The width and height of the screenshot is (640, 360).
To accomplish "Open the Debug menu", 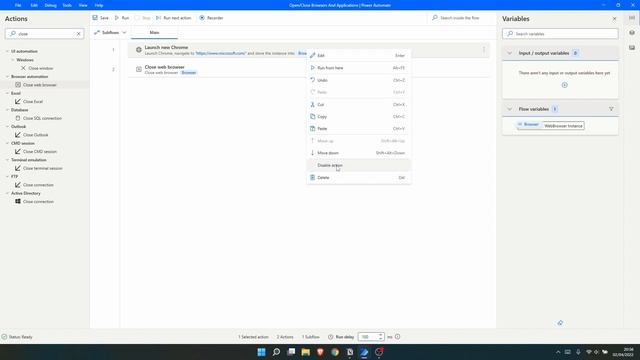I will pyautogui.click(x=50, y=5).
